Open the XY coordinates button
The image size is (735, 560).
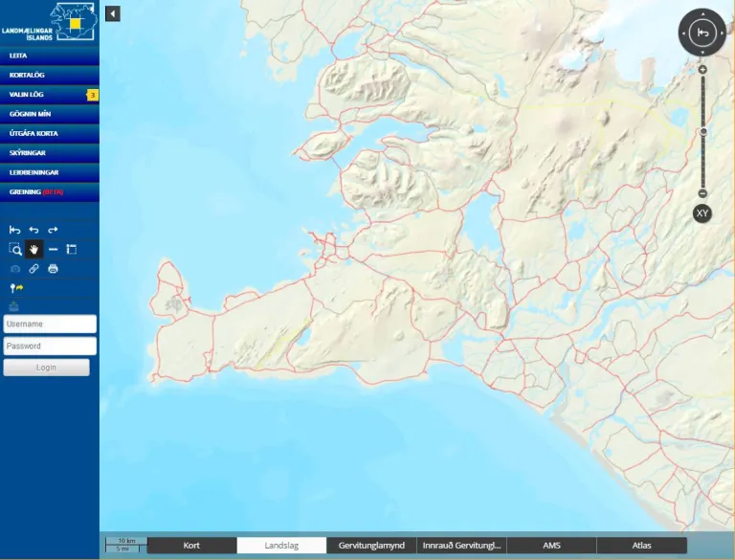click(702, 213)
